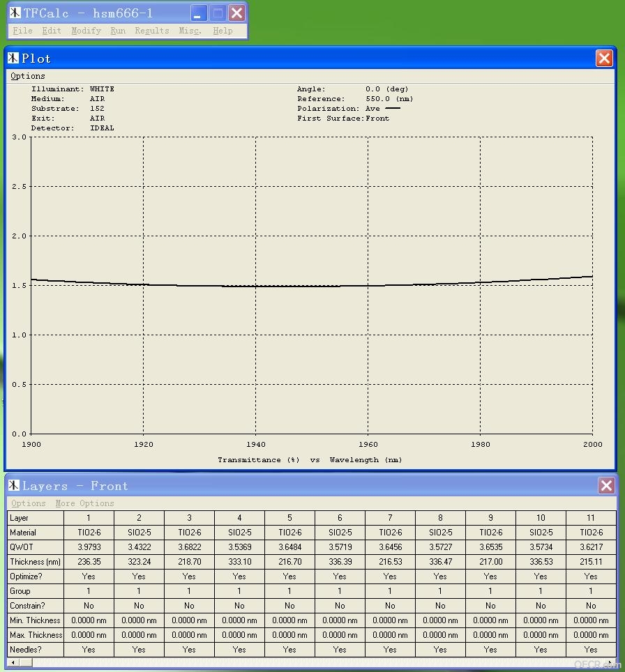Select thickness cell 215.11
This screenshot has width=625, height=672.
coord(591,561)
